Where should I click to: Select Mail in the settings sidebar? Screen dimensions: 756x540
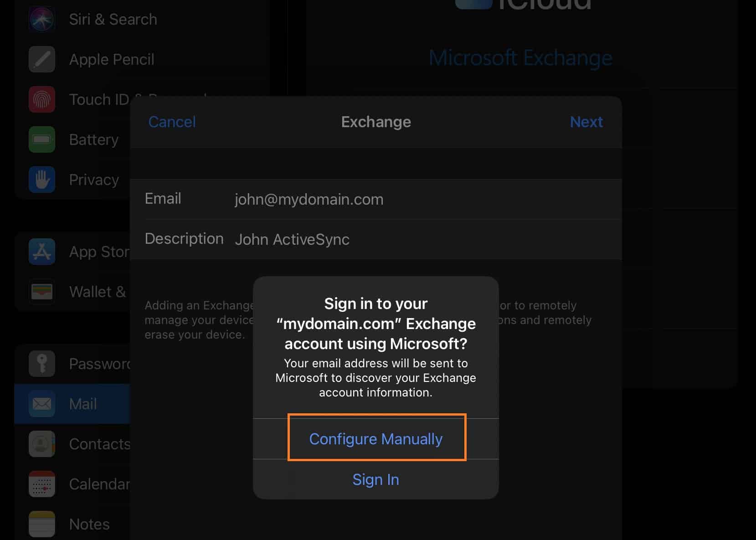(82, 404)
